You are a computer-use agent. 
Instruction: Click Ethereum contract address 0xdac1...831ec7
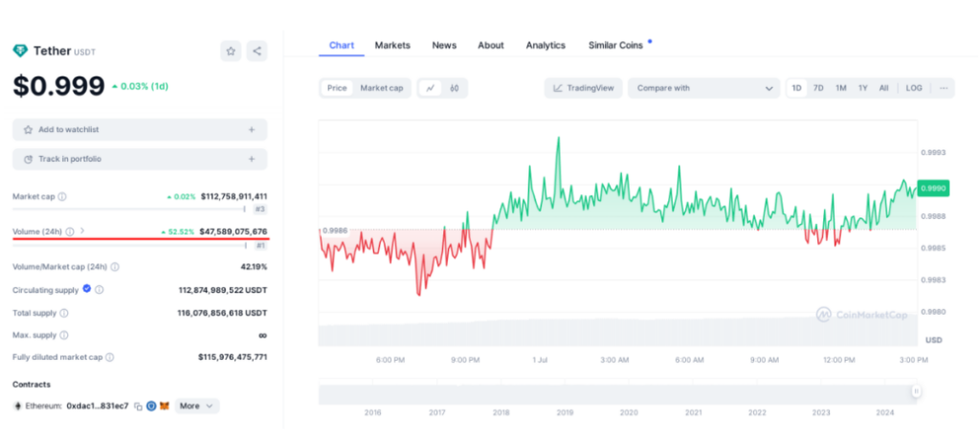click(98, 407)
